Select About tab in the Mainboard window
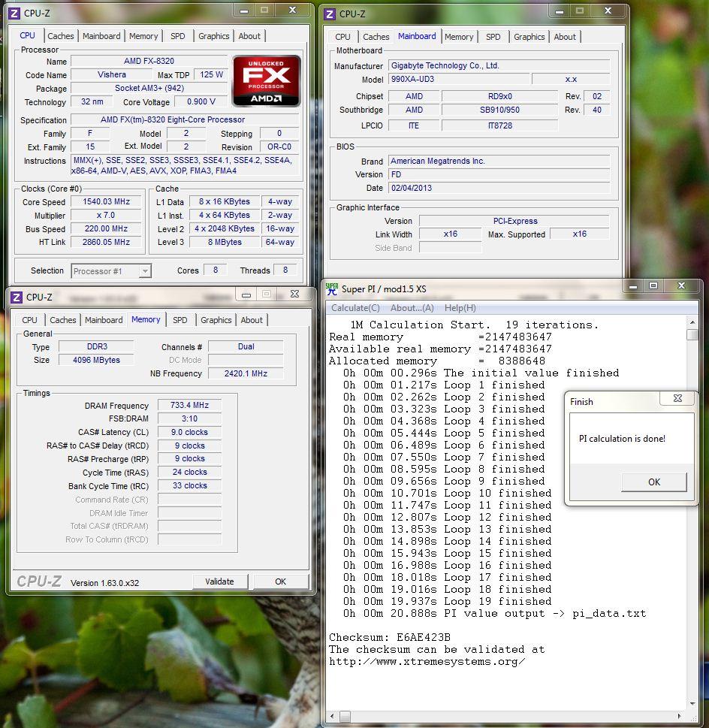 [x=565, y=37]
